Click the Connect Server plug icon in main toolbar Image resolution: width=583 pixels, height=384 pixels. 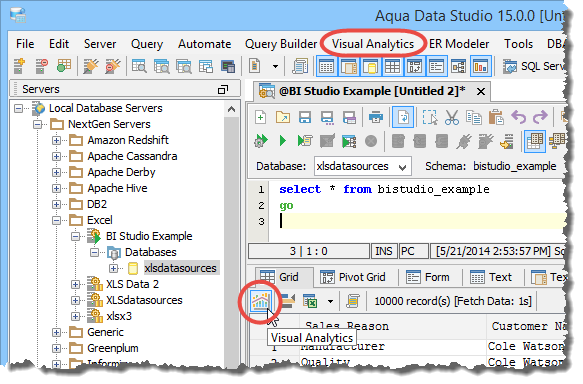[90, 66]
